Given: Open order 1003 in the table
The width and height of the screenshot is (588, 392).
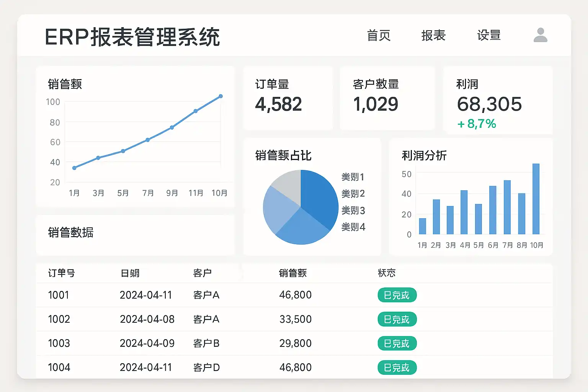Looking at the screenshot, I should click(59, 343).
